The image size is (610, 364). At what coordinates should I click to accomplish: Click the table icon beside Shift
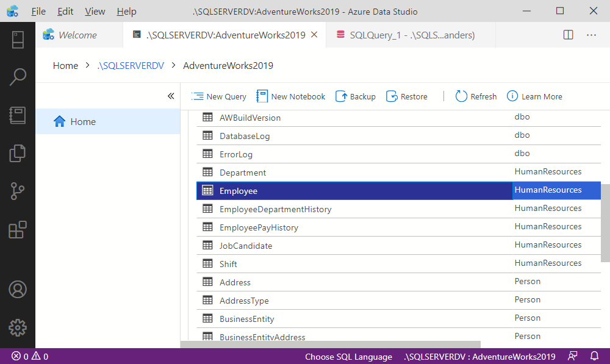[207, 263]
